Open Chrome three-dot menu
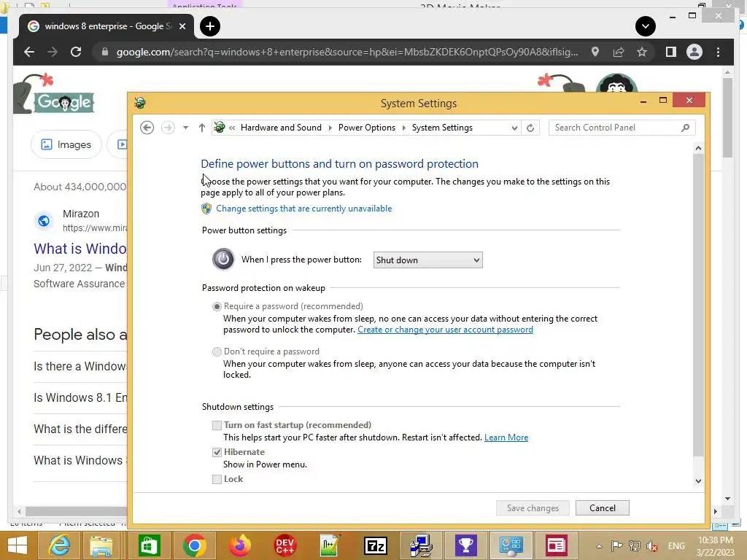Image resolution: width=747 pixels, height=560 pixels. pos(718,52)
